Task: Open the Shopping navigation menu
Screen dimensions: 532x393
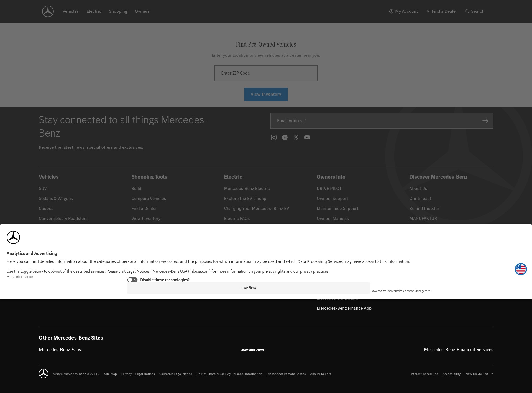Action: [x=118, y=11]
